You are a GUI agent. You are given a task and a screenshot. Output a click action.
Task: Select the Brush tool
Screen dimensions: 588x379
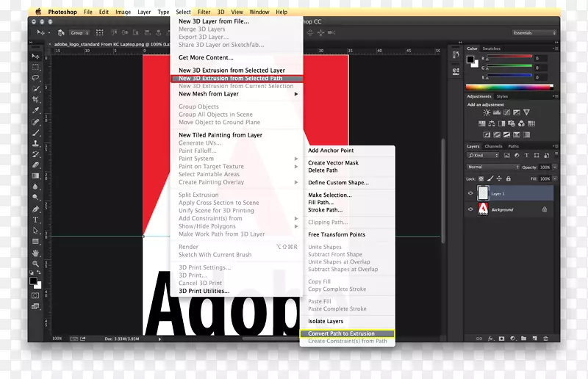35,133
